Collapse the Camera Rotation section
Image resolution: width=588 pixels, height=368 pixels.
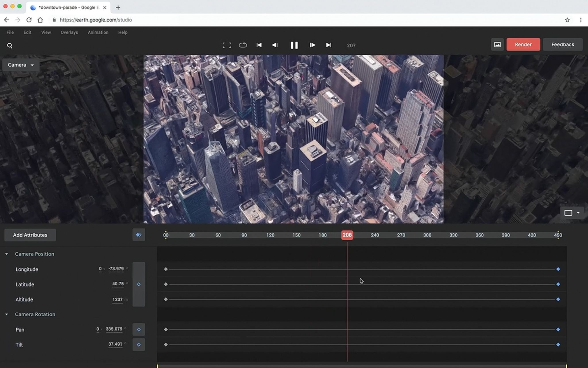pos(7,314)
